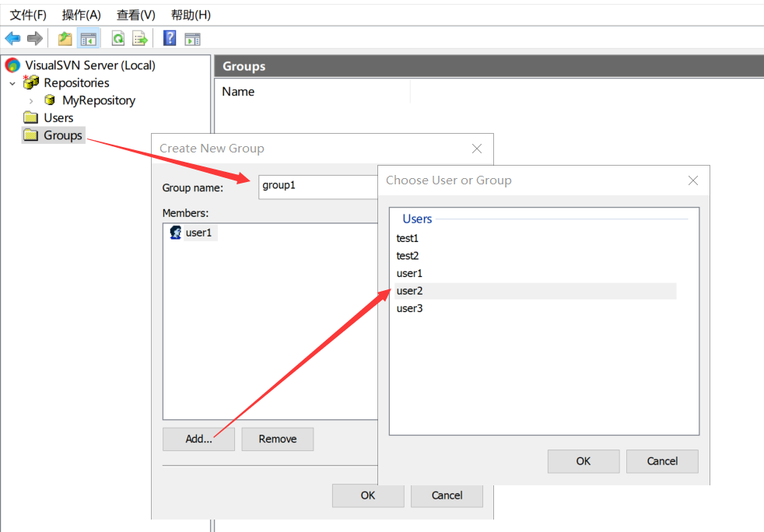Open the 文件(F) menu
This screenshot has width=764, height=532.
click(28, 15)
